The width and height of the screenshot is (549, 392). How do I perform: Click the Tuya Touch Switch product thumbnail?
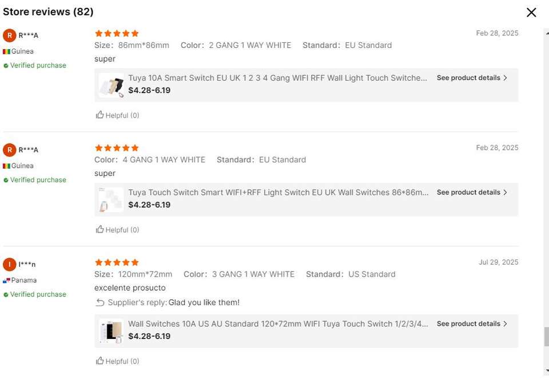coord(111,199)
